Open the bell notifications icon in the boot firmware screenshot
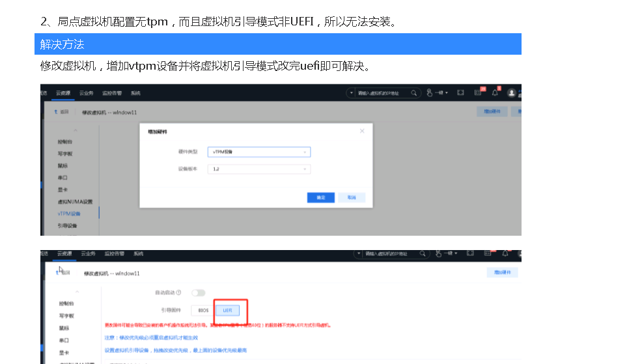The image size is (642, 364). (505, 254)
